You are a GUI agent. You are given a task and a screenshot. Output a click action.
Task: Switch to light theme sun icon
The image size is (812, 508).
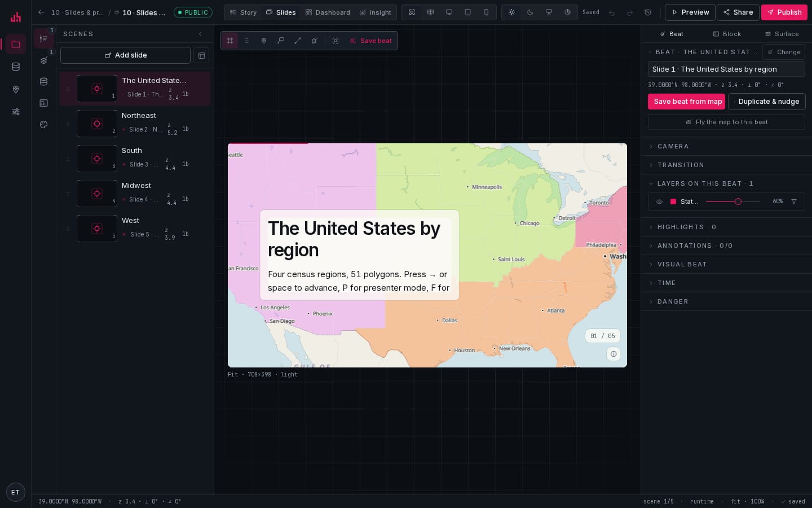coord(512,12)
